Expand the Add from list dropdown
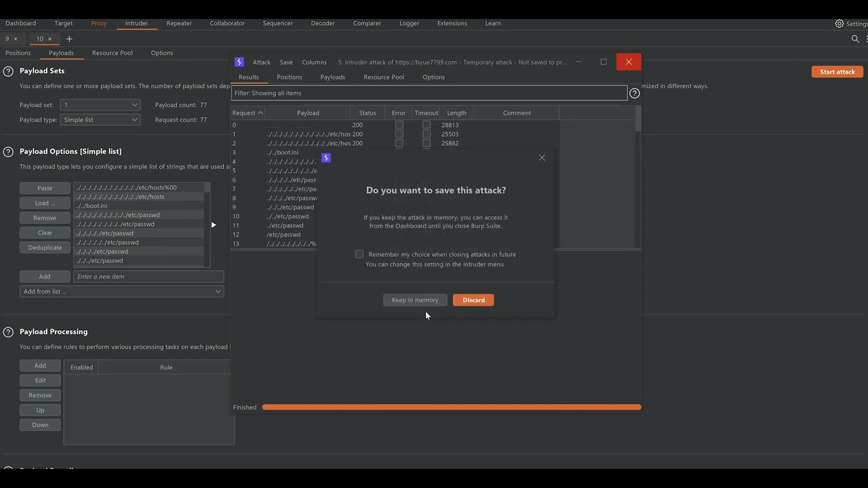The image size is (868, 488). click(x=122, y=291)
